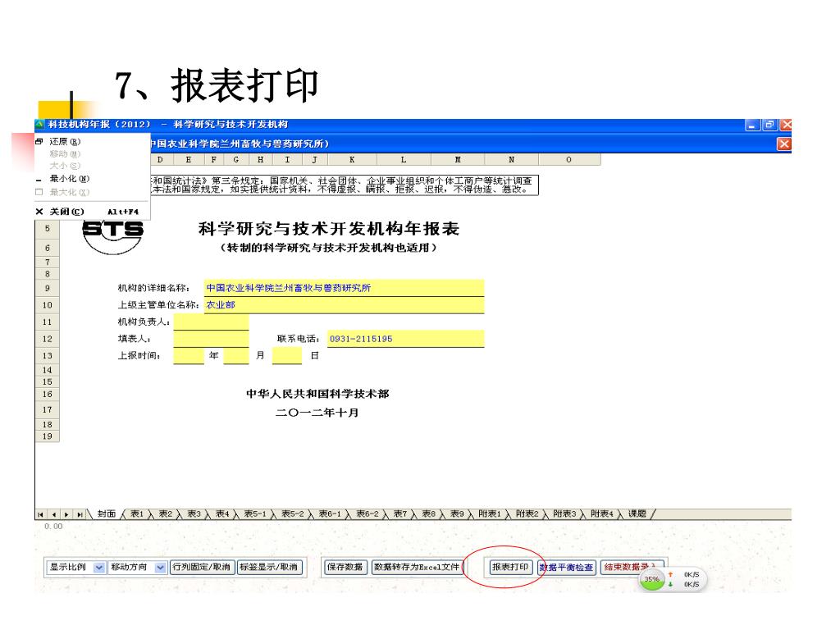Jump to last sheet using tab arrow
The width and height of the screenshot is (840, 630).
coord(80,514)
